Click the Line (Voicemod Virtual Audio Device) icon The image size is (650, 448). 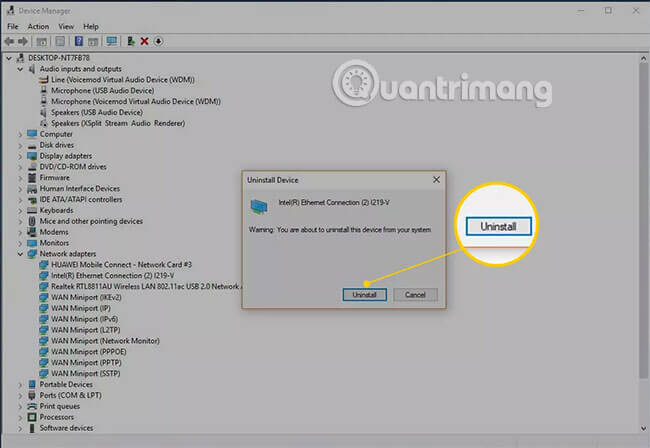[44, 80]
